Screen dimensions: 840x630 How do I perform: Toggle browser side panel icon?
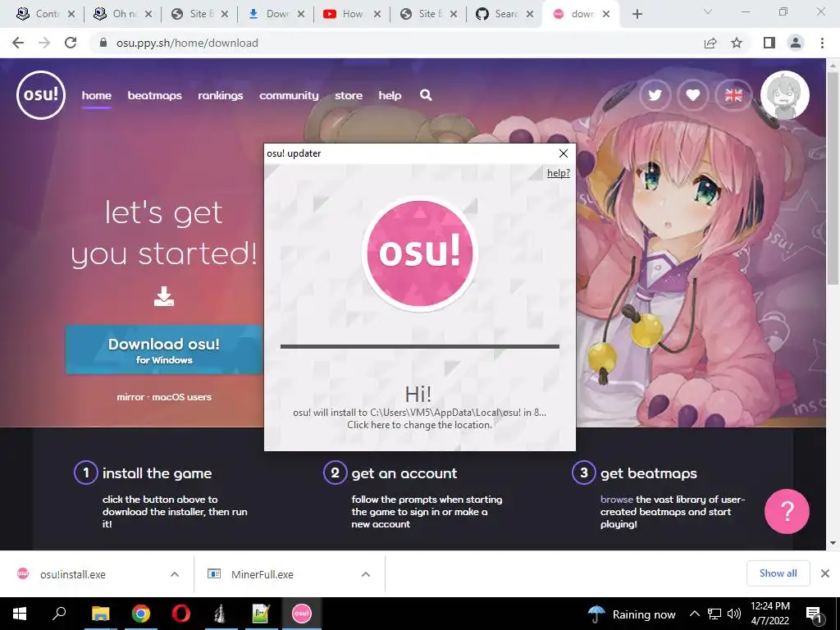(769, 43)
